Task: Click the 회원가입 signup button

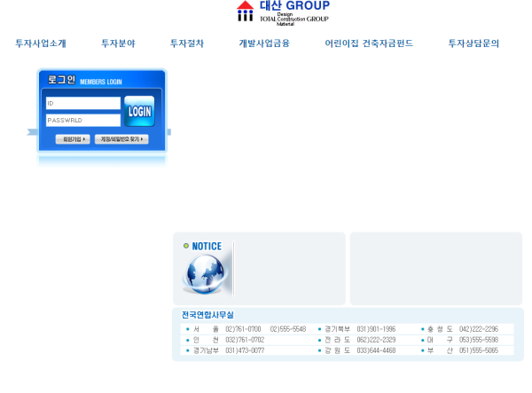Action: coord(73,139)
